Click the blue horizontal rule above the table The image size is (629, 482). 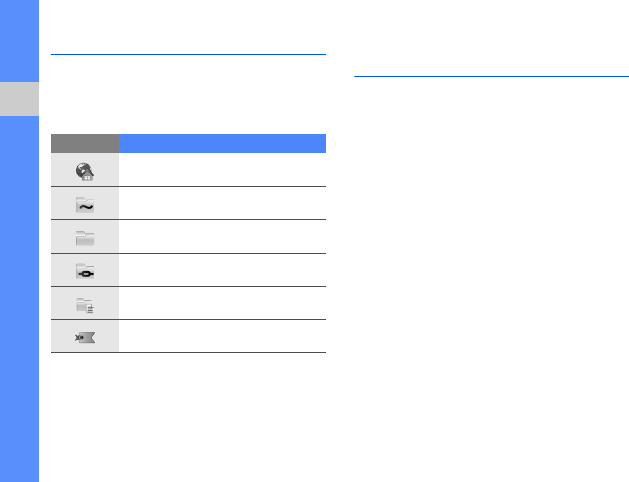click(188, 54)
